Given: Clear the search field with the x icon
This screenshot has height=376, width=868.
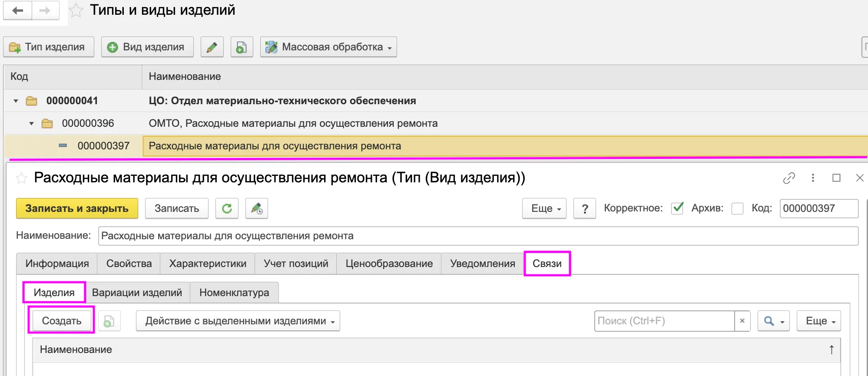Looking at the screenshot, I should pyautogui.click(x=742, y=321).
